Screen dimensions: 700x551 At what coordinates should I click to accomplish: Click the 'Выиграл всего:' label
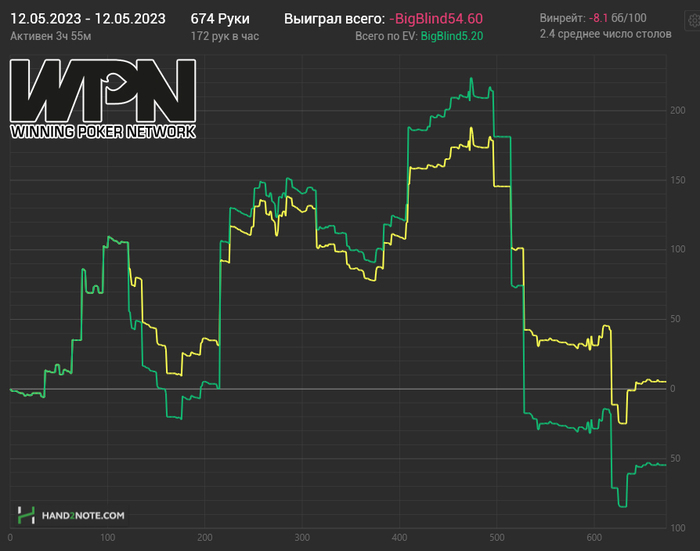tap(334, 19)
